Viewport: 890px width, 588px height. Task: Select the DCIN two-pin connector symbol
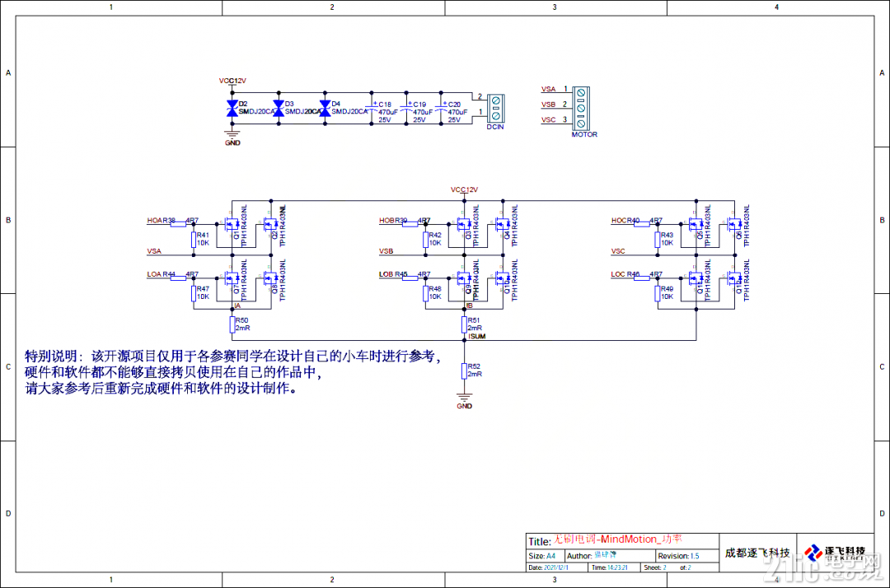pyautogui.click(x=495, y=108)
